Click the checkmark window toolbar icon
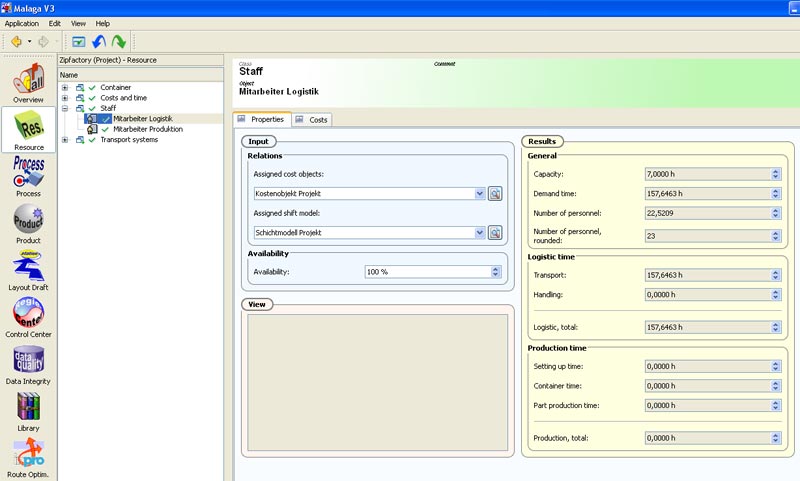The height and width of the screenshot is (481, 800). click(x=79, y=41)
